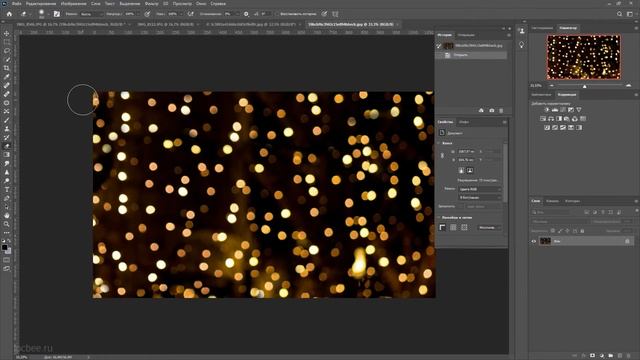The image size is (640, 360).
Task: Delete current history state trash icon
Action: (x=501, y=111)
